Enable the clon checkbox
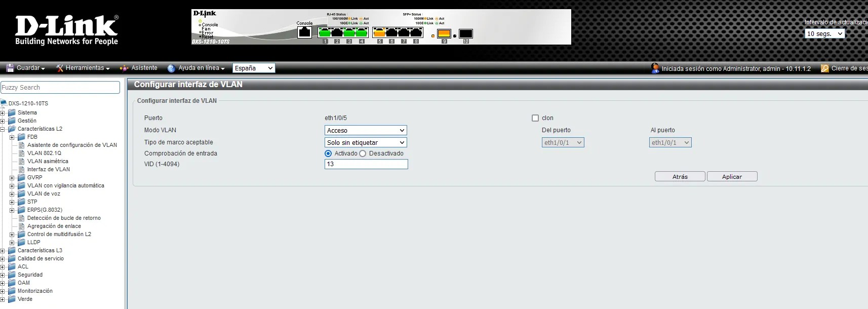 [x=535, y=118]
